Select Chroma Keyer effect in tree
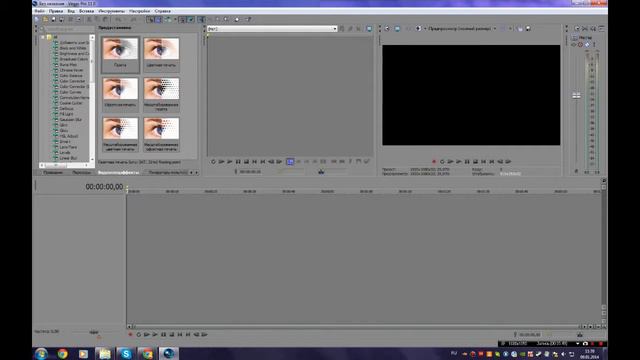 pyautogui.click(x=71, y=70)
